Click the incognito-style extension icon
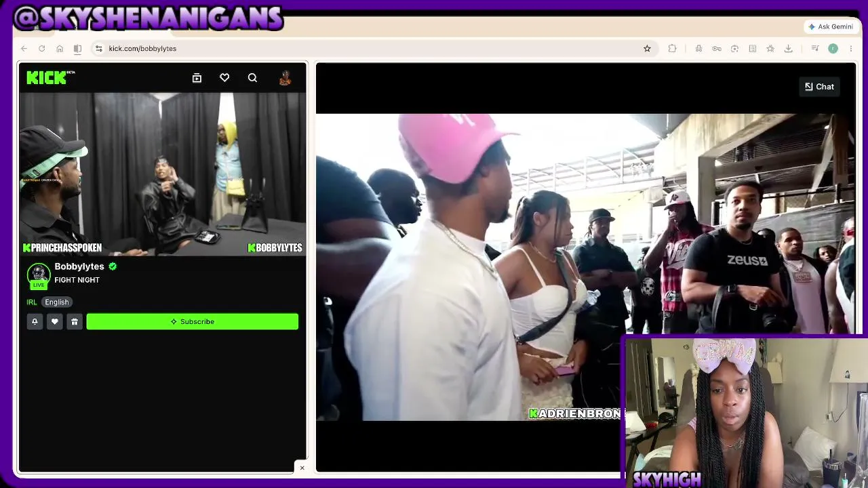 pos(698,49)
